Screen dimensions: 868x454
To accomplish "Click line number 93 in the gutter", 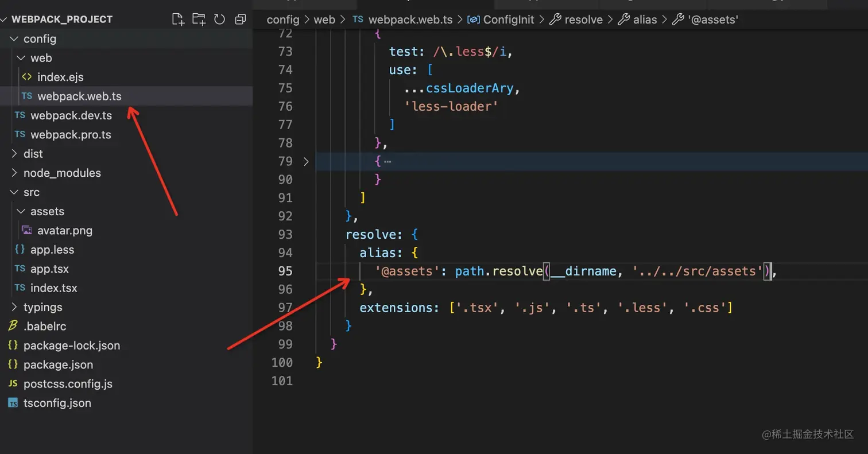I will (x=285, y=234).
